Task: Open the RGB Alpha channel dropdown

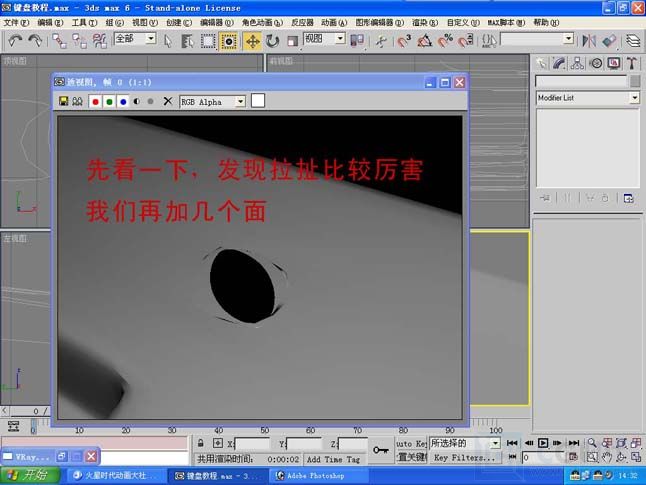Action: tap(213, 102)
